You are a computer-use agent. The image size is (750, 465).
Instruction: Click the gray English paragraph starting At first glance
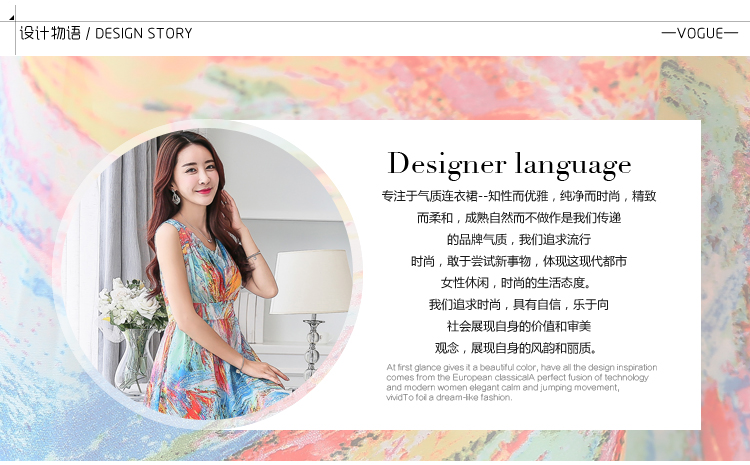pos(522,382)
